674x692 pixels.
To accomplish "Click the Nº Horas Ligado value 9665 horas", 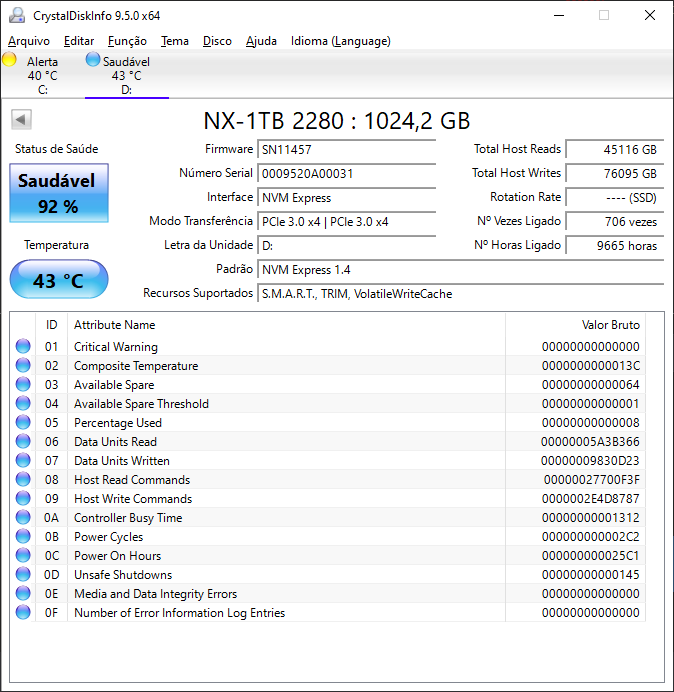I will tap(615, 245).
